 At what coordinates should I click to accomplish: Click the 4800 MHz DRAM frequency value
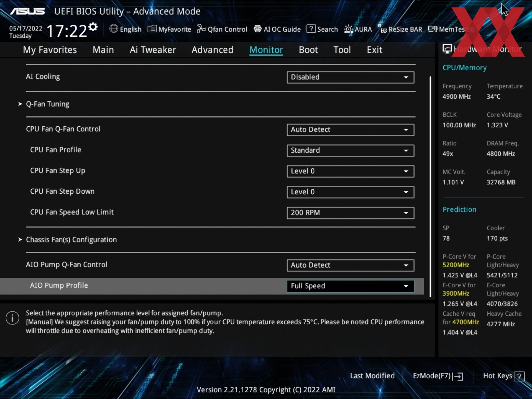point(501,154)
